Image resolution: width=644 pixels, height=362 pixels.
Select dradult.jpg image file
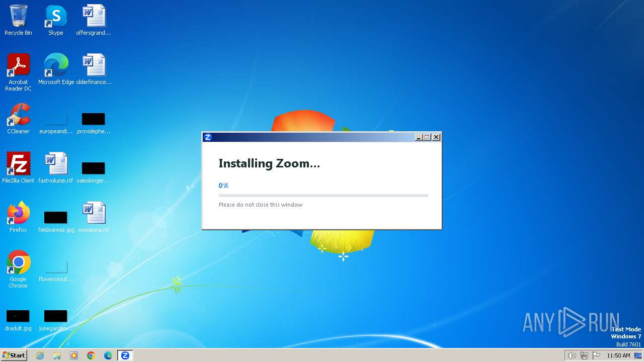18,320
